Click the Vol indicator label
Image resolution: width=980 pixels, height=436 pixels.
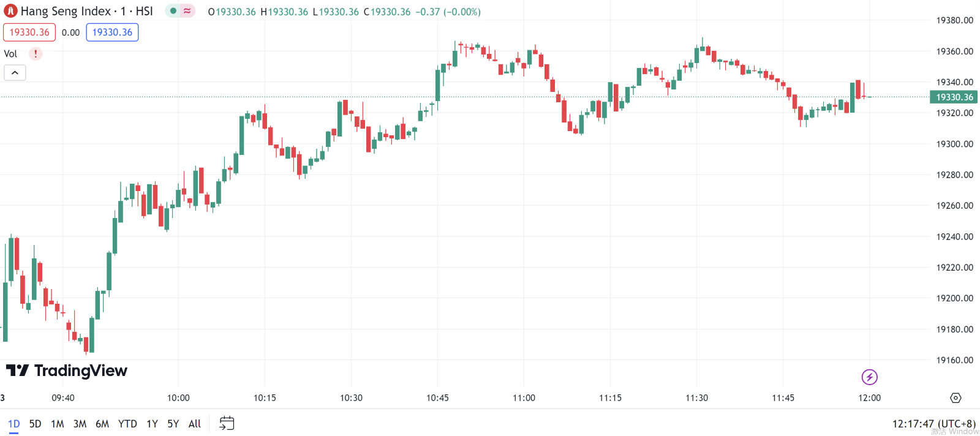[x=10, y=54]
